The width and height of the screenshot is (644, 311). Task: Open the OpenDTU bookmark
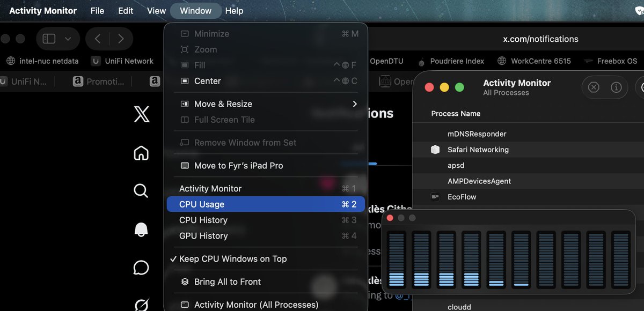click(386, 61)
